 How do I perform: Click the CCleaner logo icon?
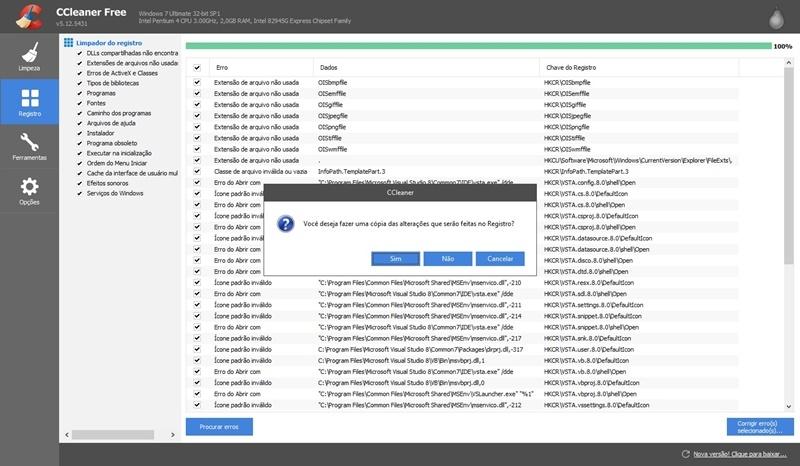coord(29,16)
